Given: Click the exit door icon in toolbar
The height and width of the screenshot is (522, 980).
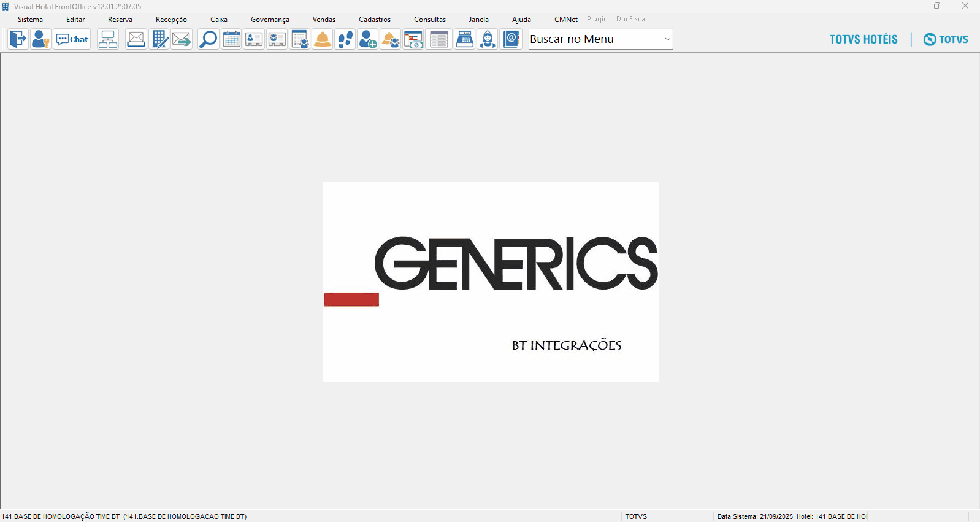Looking at the screenshot, I should (x=18, y=39).
